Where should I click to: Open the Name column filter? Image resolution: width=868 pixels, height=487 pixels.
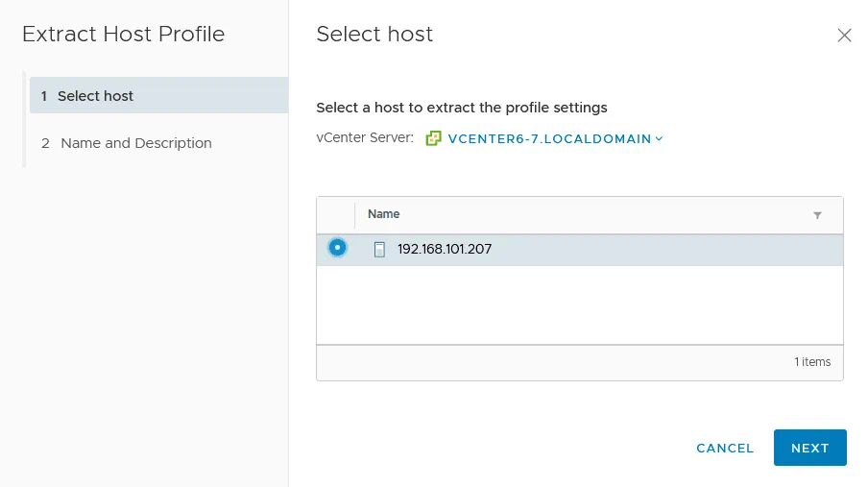tap(817, 215)
